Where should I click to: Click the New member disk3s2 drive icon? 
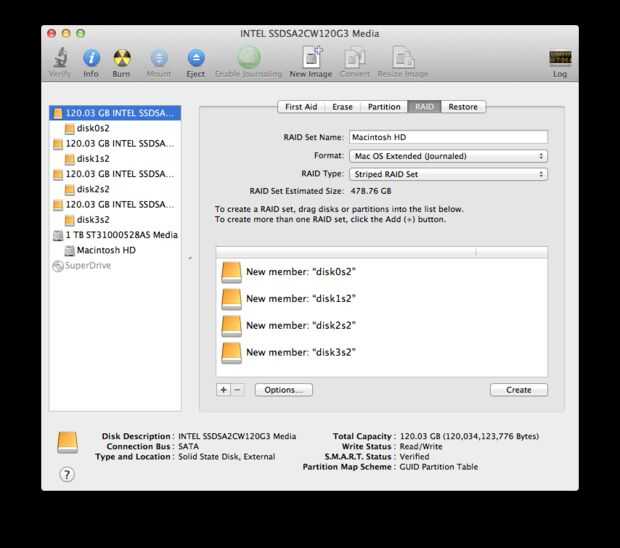231,353
